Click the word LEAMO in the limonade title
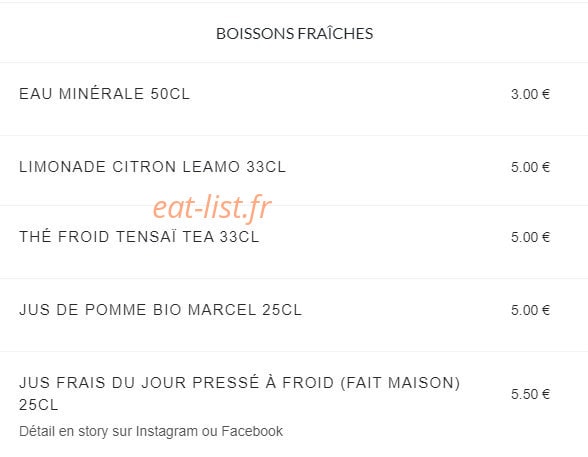588x457 pixels. (211, 167)
